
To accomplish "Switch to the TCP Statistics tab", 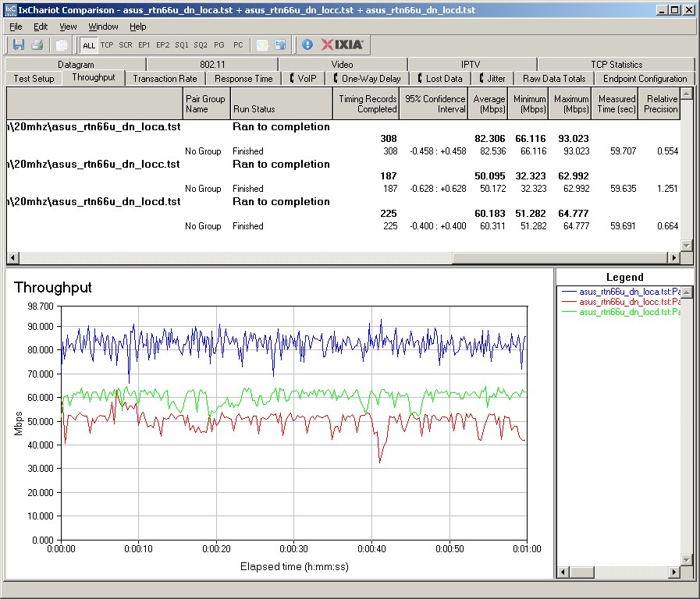I will click(x=616, y=65).
